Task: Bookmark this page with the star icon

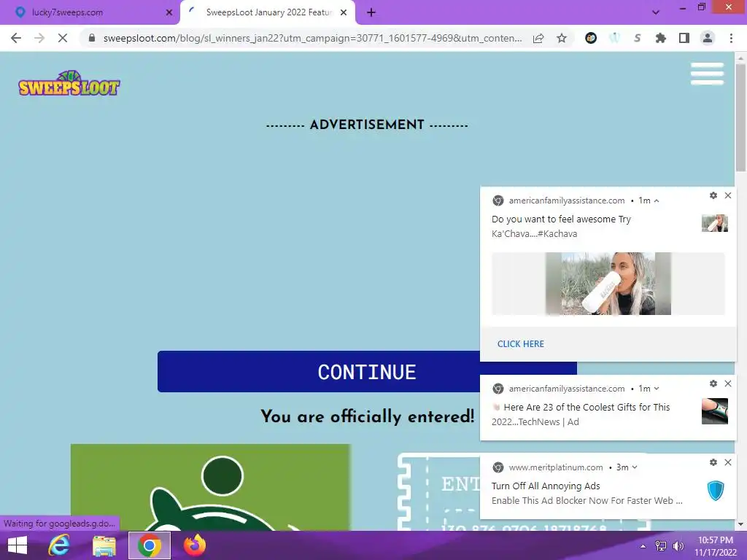Action: (x=562, y=38)
